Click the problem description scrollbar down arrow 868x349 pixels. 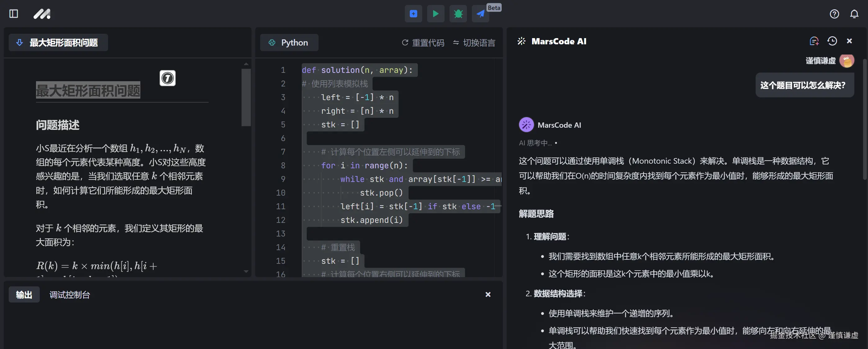[x=246, y=271]
